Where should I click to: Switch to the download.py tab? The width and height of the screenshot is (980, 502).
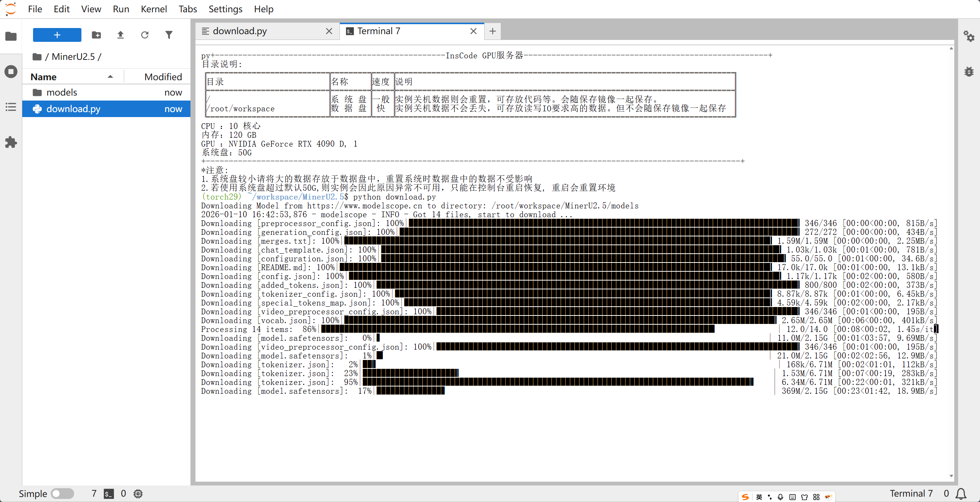(x=240, y=31)
